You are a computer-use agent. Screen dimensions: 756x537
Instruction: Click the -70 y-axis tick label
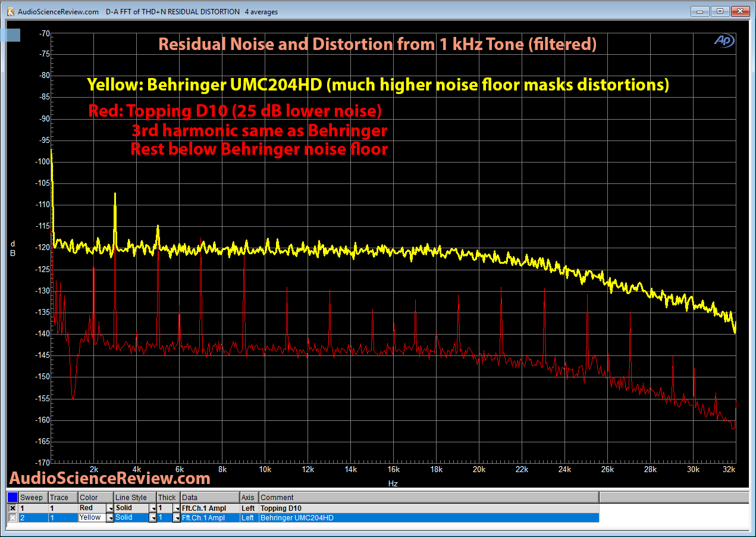pos(44,33)
